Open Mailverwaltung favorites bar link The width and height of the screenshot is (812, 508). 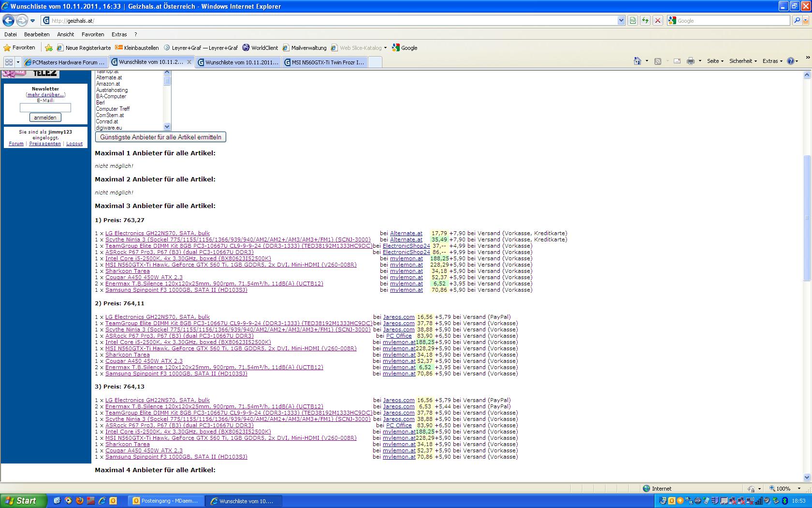(x=304, y=48)
